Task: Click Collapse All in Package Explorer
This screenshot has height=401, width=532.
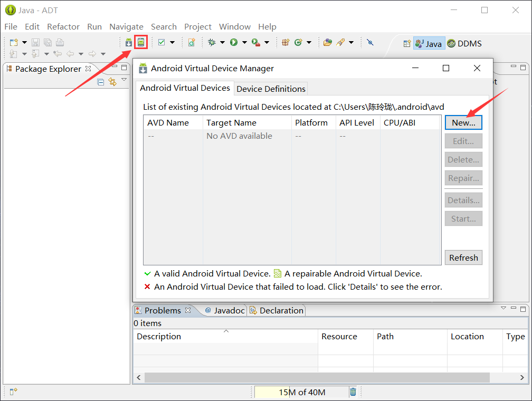Action: [x=101, y=82]
